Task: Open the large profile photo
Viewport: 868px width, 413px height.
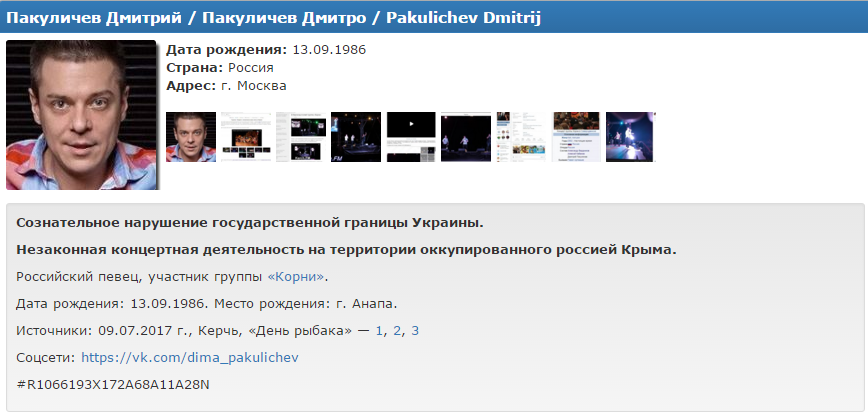Action: click(81, 114)
